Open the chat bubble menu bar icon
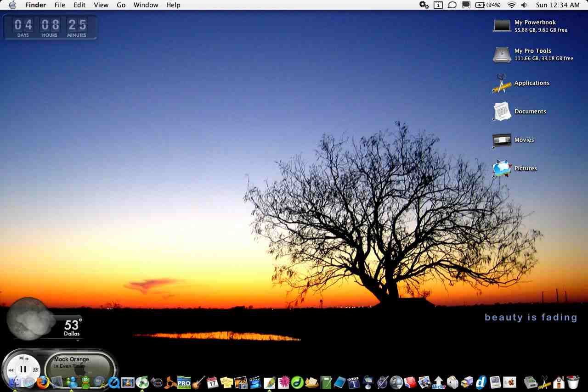Image resolution: width=588 pixels, height=392 pixels. click(x=452, y=5)
